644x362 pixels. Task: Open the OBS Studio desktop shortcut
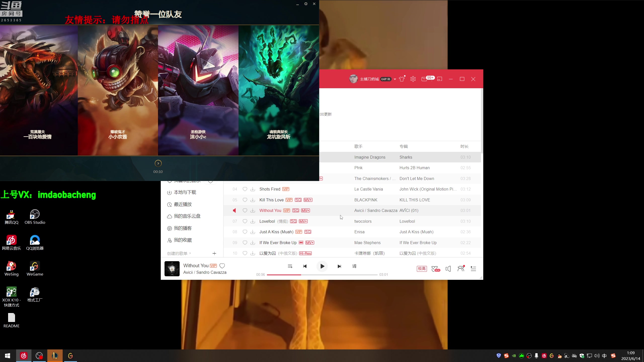tap(35, 217)
